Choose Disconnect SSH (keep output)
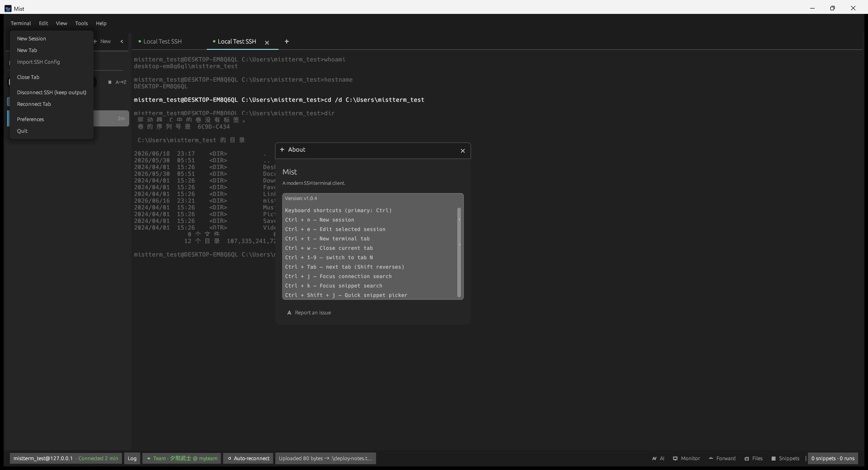Viewport: 868px width, 470px height. tap(52, 92)
